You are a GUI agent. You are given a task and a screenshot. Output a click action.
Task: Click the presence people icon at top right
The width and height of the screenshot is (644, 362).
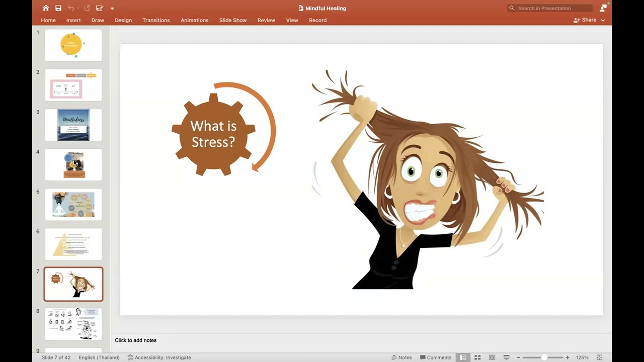pos(603,8)
